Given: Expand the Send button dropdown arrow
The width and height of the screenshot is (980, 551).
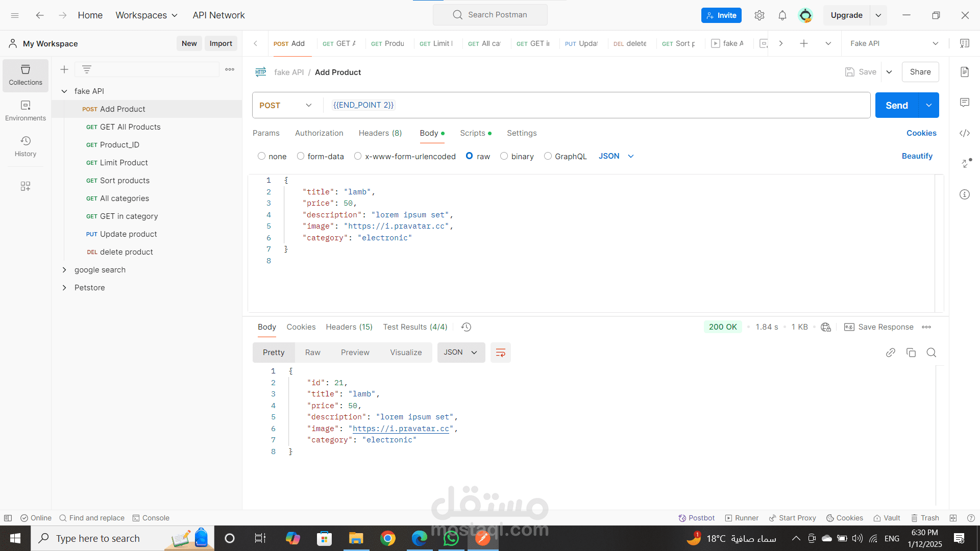Looking at the screenshot, I should pyautogui.click(x=929, y=105).
